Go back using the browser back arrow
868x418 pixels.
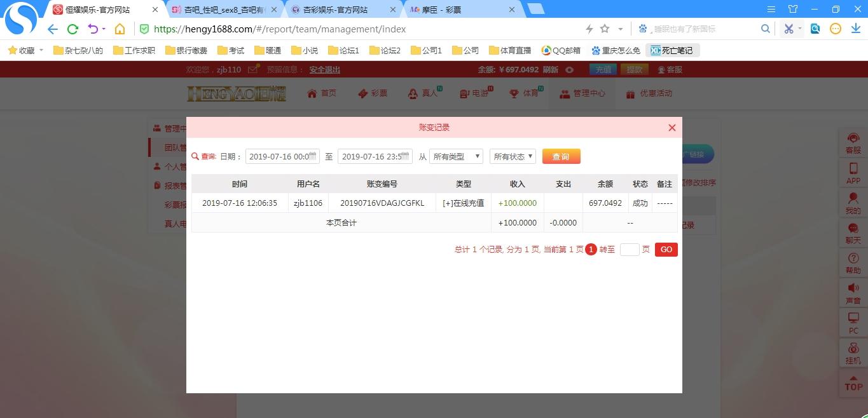point(53,29)
